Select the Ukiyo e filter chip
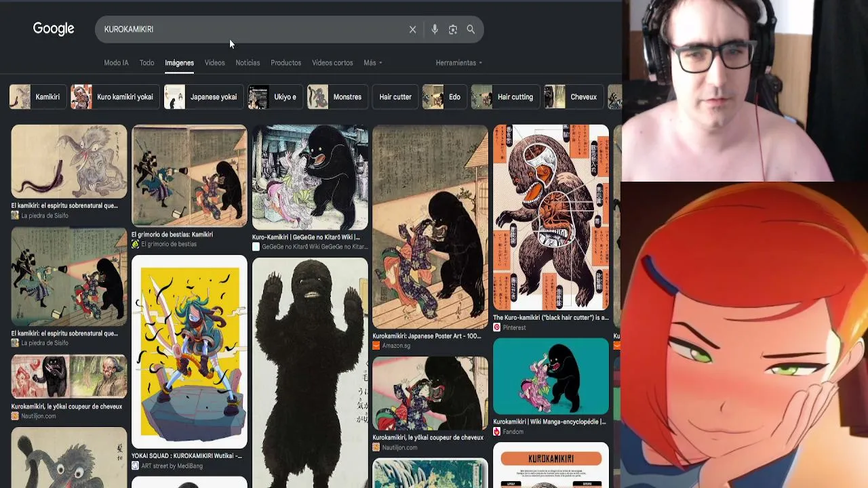The height and width of the screenshot is (488, 868). (275, 97)
